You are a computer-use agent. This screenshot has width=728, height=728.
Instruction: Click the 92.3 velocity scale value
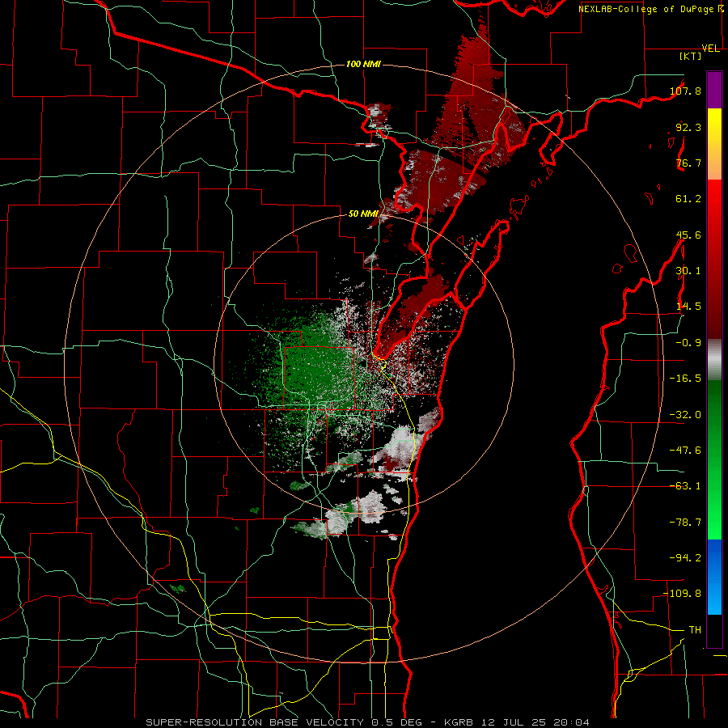(688, 127)
